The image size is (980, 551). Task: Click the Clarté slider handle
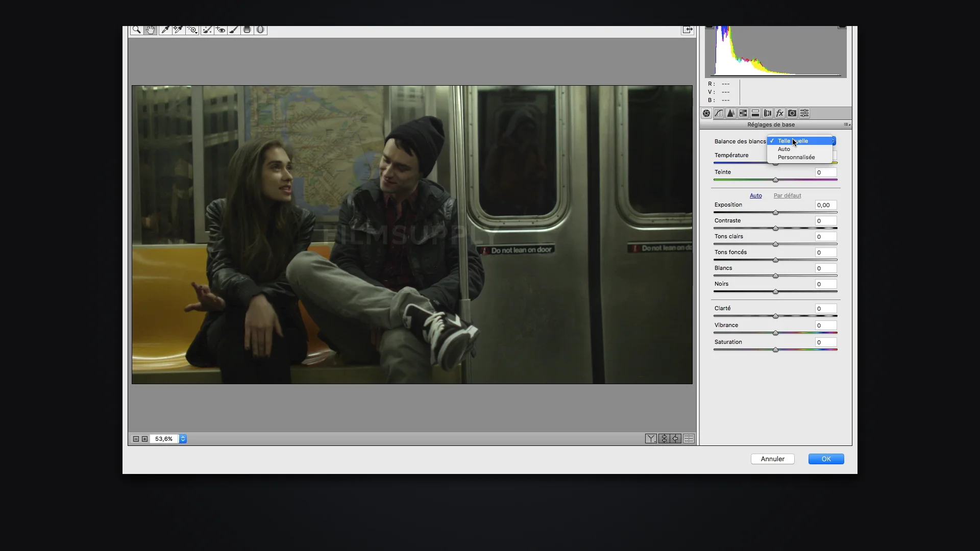(775, 316)
